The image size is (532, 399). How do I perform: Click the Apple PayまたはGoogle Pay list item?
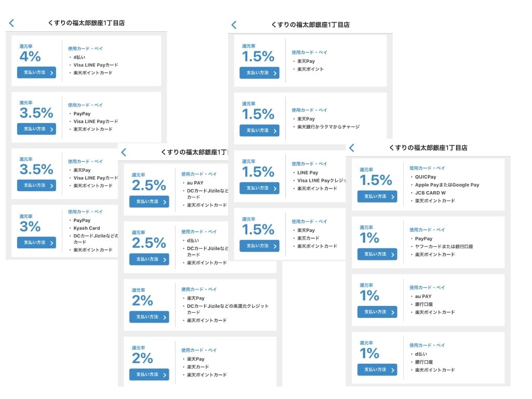(447, 185)
